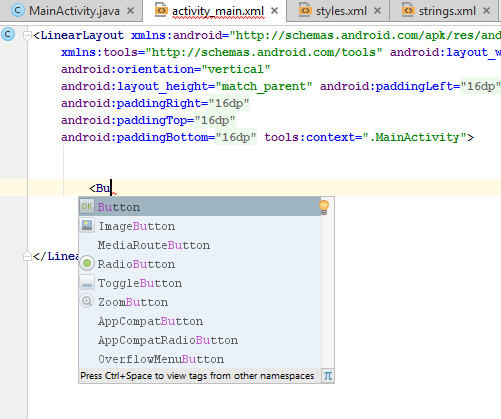The width and height of the screenshot is (501, 419).
Task: Click the pi icon in completion popup footer
Action: tap(328, 376)
